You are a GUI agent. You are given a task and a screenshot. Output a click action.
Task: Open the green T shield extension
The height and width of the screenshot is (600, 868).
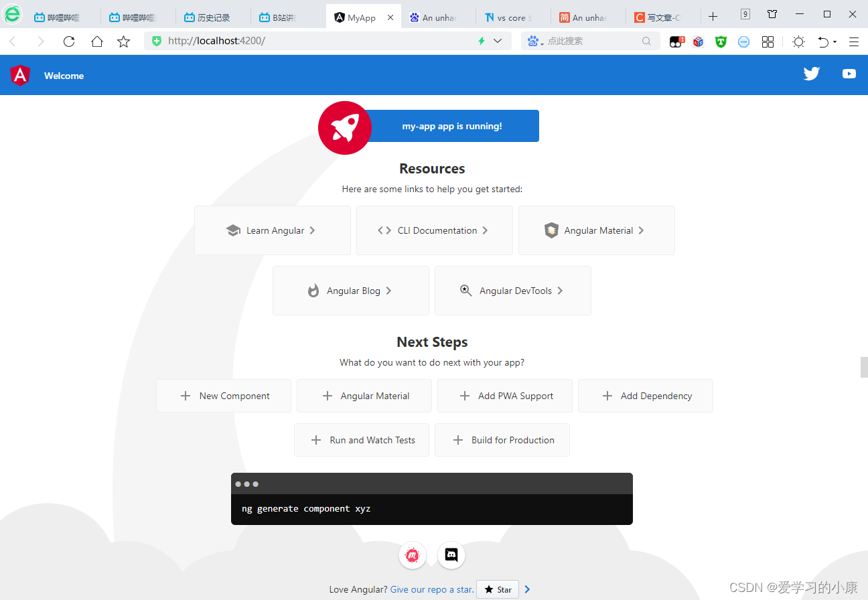point(721,42)
